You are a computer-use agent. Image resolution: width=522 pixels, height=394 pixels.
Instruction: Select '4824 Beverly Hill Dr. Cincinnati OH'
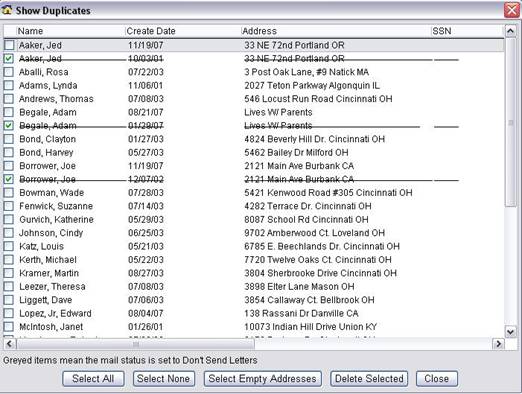coord(314,139)
